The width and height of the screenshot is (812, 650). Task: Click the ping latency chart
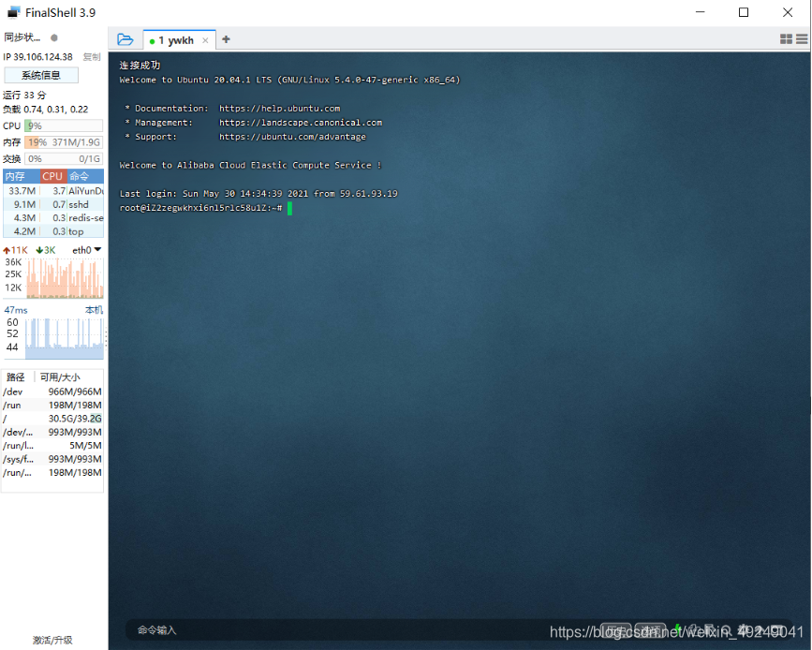coord(65,338)
